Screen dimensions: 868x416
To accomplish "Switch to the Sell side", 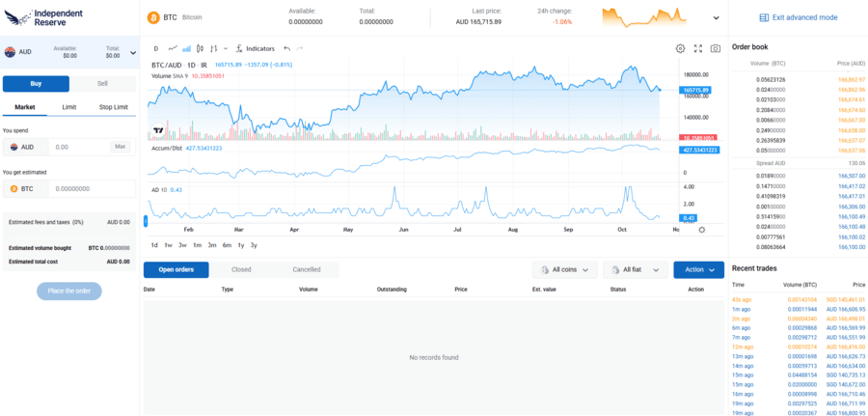I will pos(102,84).
